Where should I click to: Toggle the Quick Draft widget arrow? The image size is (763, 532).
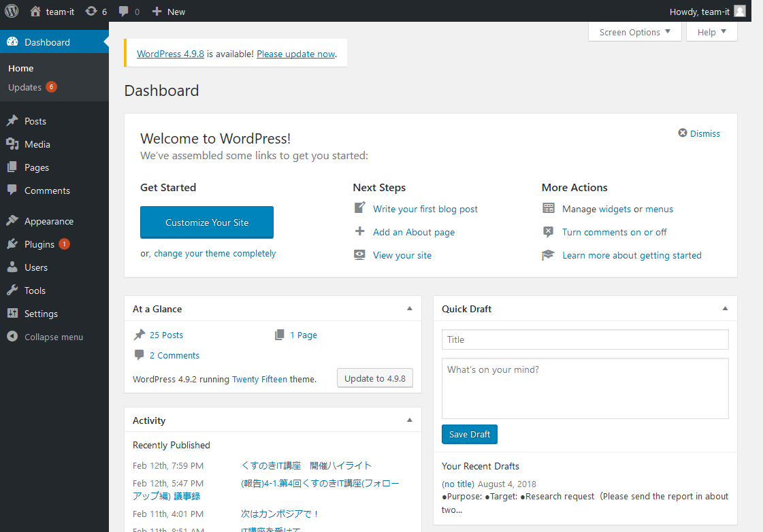726,309
